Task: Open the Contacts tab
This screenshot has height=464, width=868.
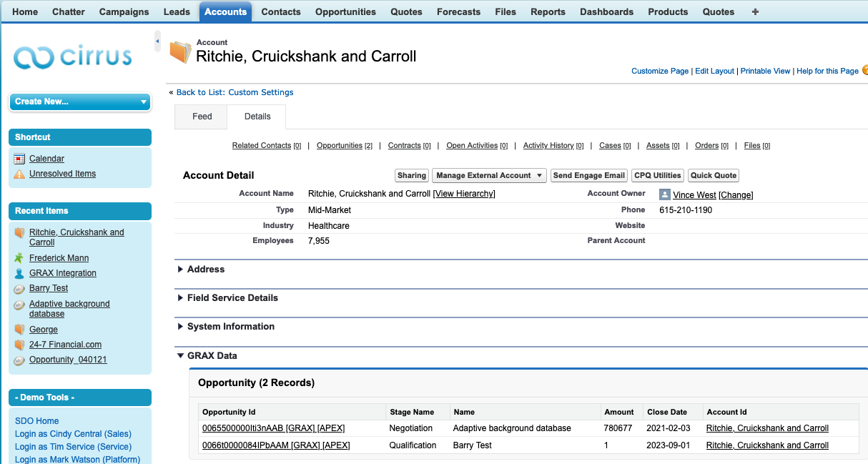Action: [281, 11]
